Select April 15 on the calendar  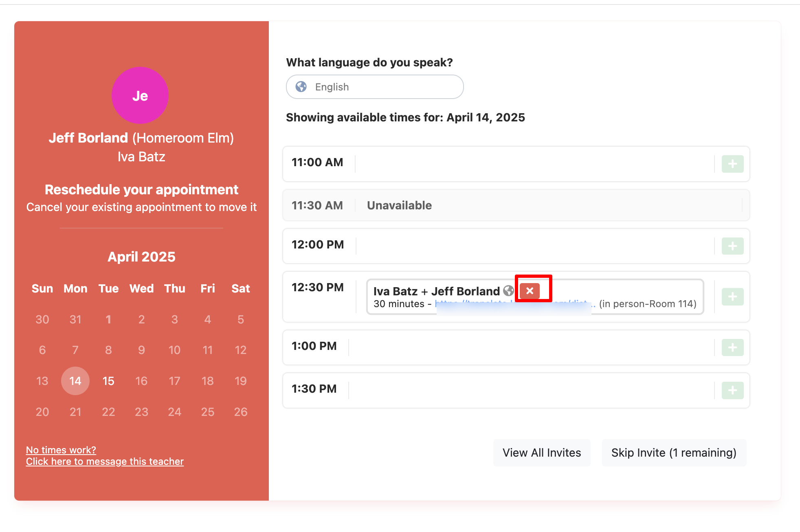(x=108, y=381)
